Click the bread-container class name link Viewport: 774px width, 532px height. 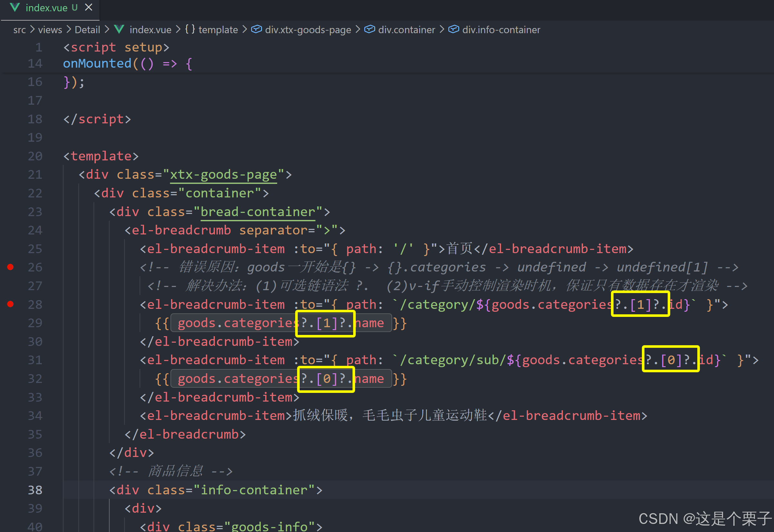point(258,212)
